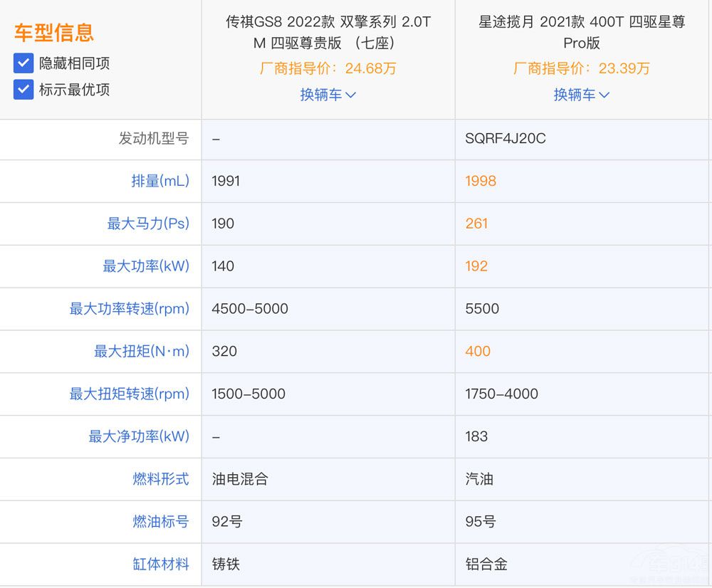Select the 最大功率(kW) row label

click(157, 266)
